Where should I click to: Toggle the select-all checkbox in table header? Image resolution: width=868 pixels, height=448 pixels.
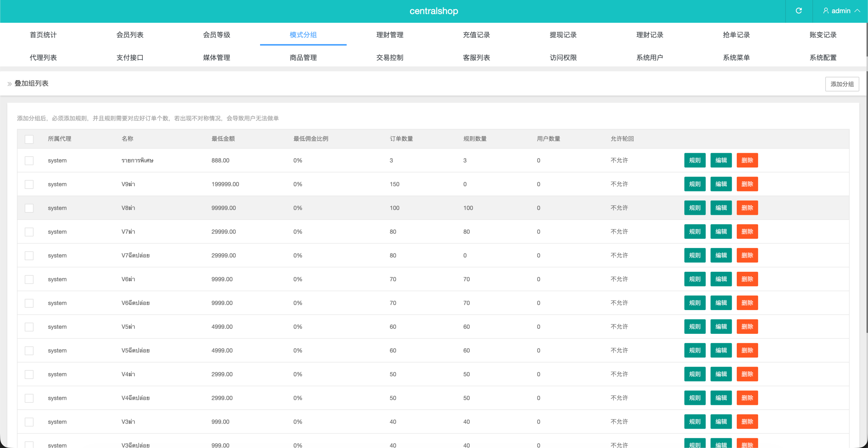29,139
